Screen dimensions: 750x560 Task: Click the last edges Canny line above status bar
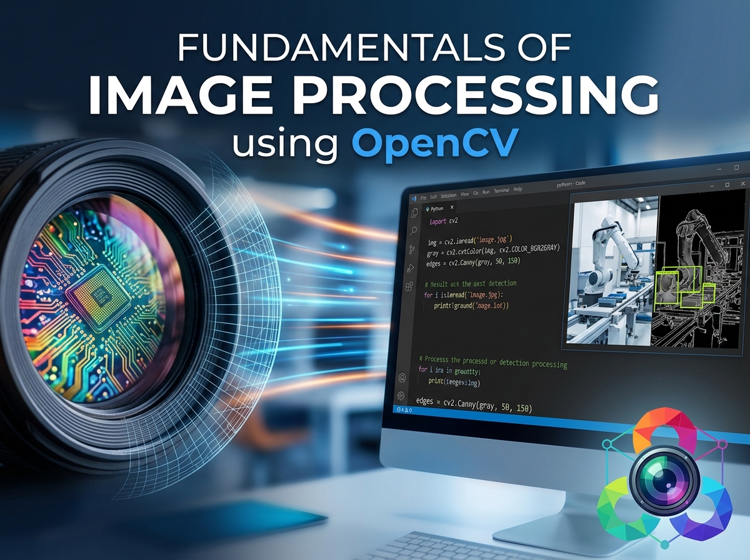pyautogui.click(x=473, y=405)
